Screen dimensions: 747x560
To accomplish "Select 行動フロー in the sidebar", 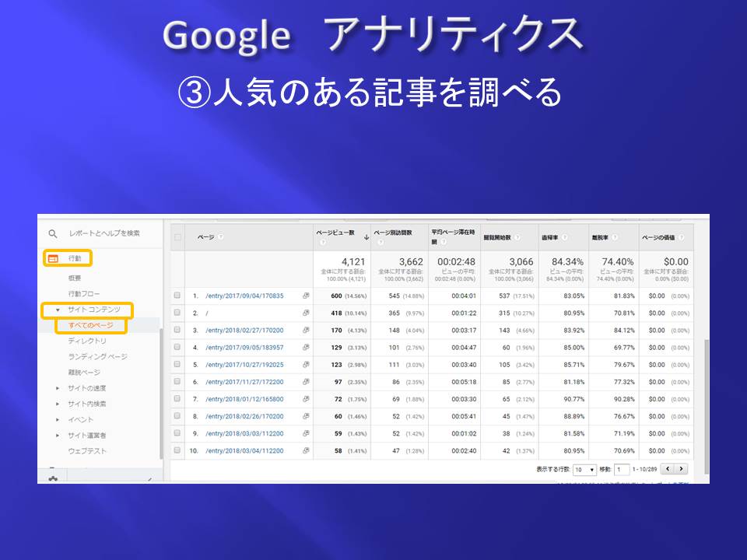I will (84, 293).
